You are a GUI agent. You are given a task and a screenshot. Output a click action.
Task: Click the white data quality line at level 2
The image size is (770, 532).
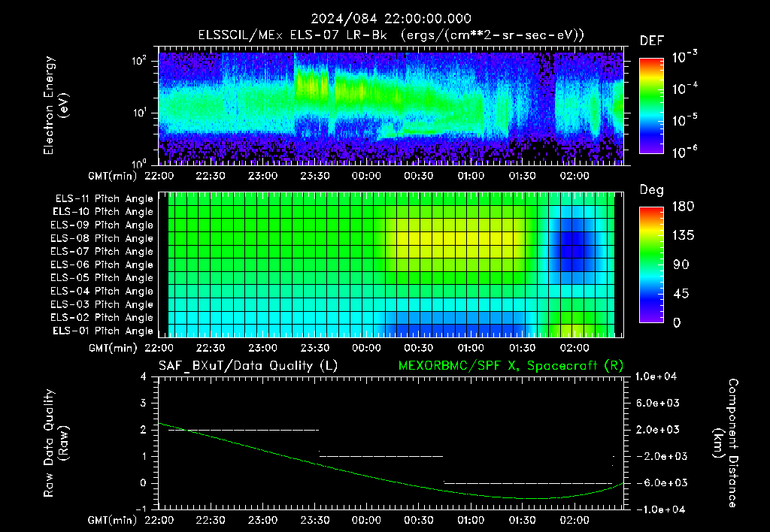[244, 431]
